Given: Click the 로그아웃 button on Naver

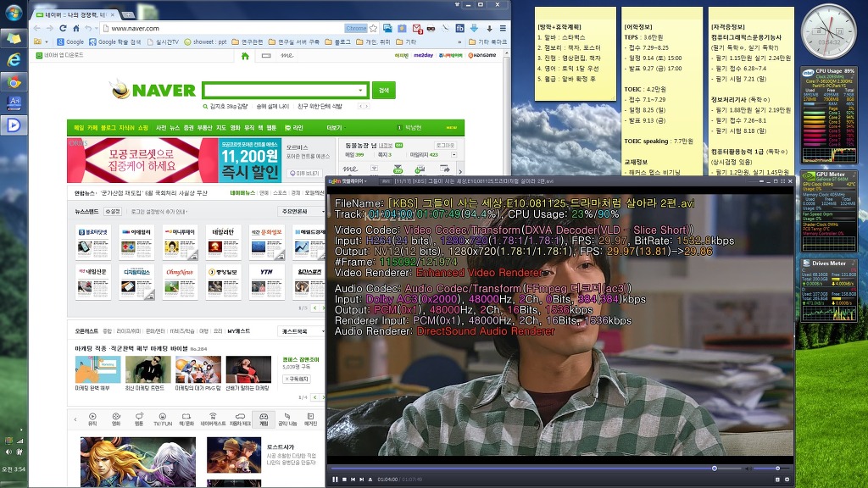Looking at the screenshot, I should pos(446,145).
